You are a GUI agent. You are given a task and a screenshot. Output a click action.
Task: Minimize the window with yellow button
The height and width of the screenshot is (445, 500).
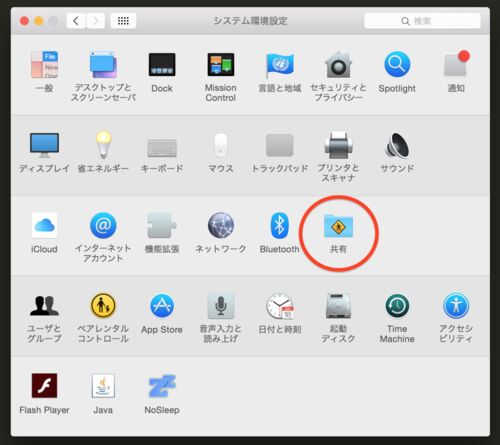39,21
